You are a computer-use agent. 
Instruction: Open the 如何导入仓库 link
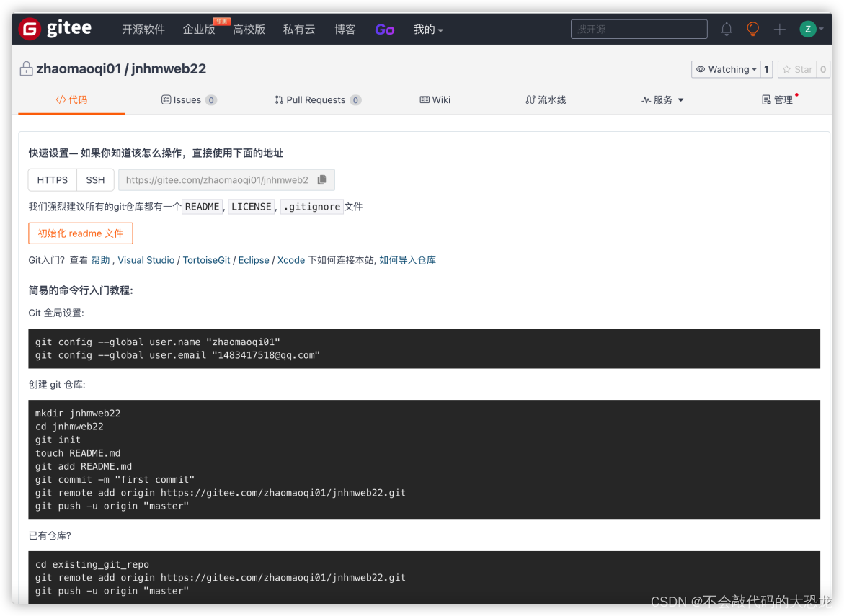pyautogui.click(x=407, y=260)
